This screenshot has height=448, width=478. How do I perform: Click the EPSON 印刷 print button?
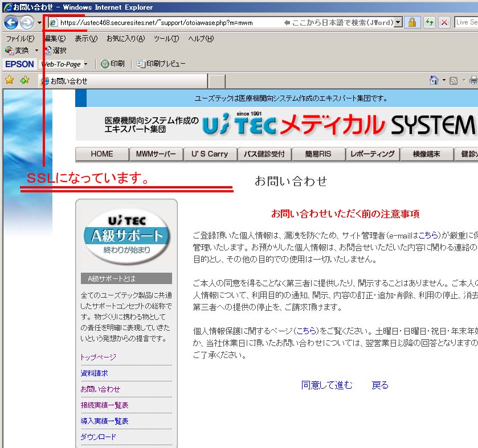click(x=113, y=64)
